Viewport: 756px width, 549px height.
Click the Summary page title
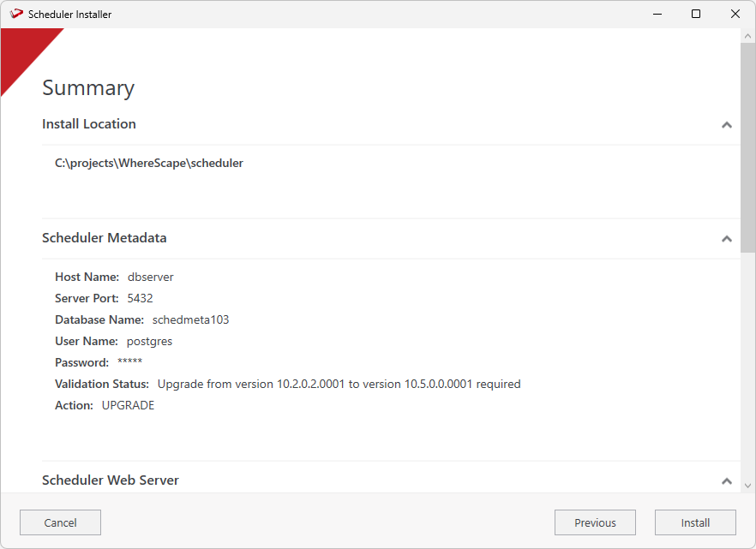click(88, 88)
